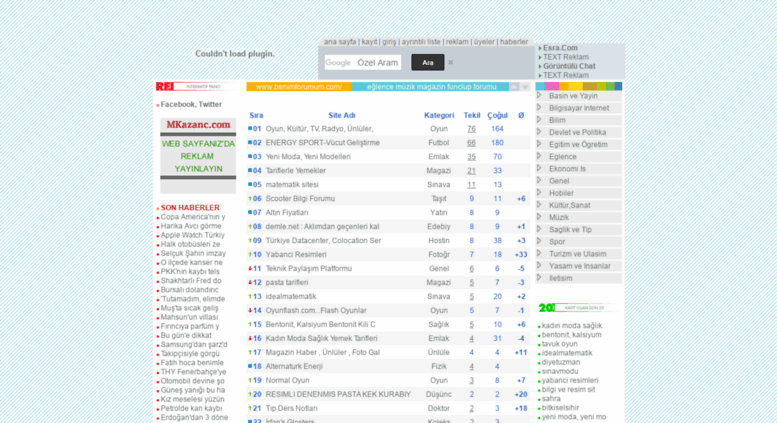Select the yellow color swatch
The image size is (777, 423).
coord(575,87)
